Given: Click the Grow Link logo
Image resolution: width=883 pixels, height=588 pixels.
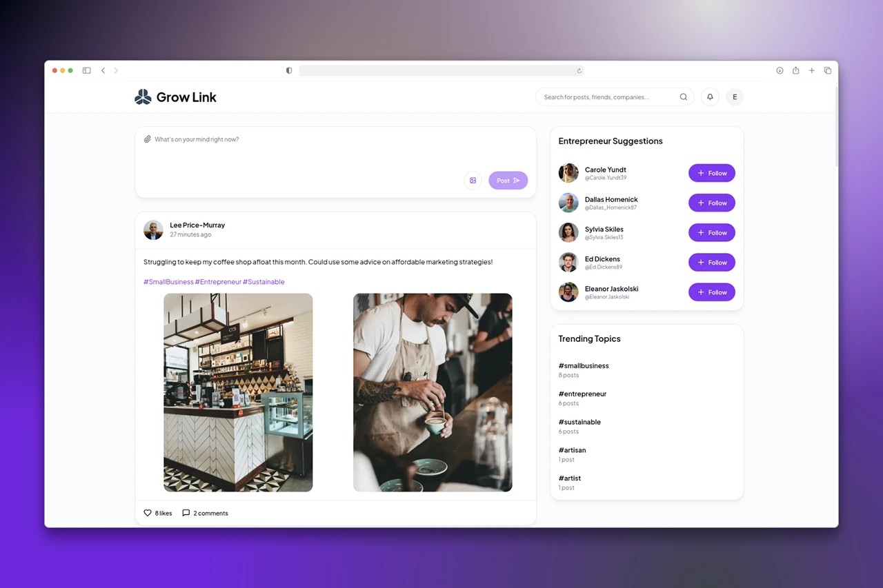Looking at the screenshot, I should [175, 97].
